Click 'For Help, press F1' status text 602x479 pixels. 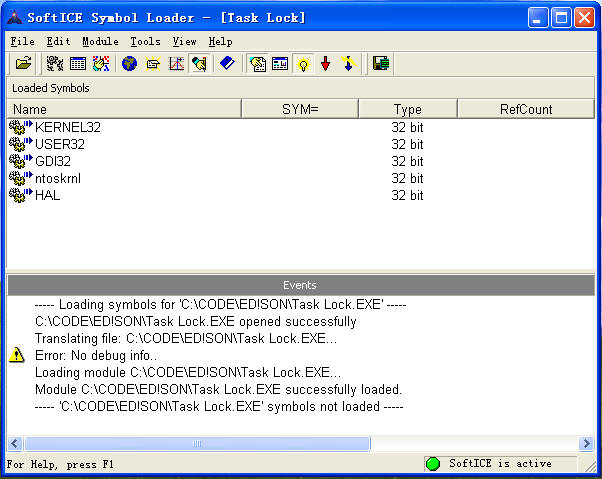coord(60,464)
